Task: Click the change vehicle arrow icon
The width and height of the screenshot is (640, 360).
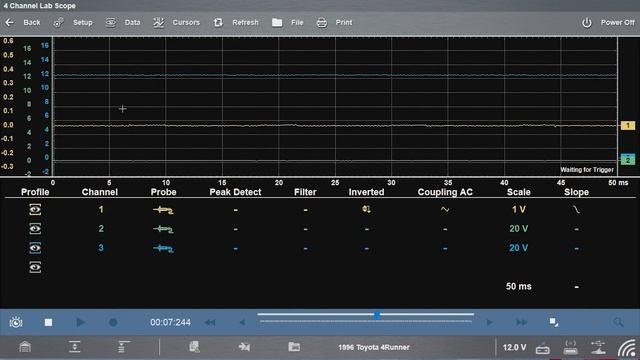Action: [x=244, y=347]
